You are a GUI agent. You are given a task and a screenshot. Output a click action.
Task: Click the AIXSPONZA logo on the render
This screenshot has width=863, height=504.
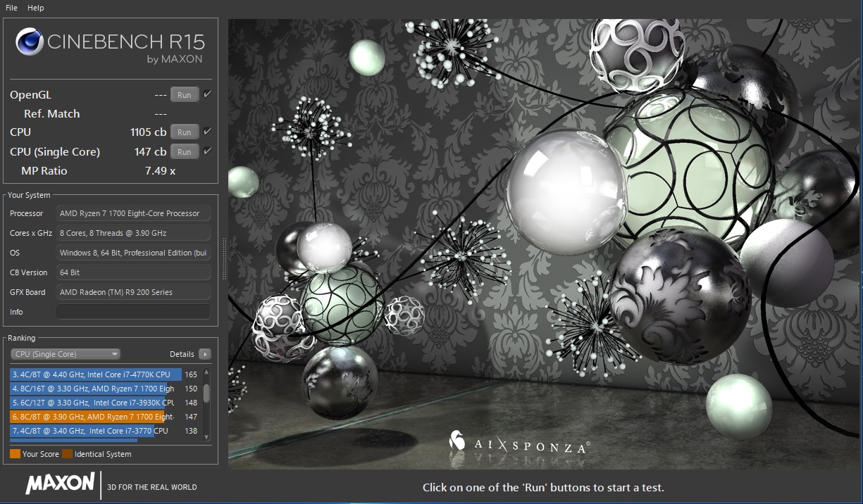(x=519, y=443)
